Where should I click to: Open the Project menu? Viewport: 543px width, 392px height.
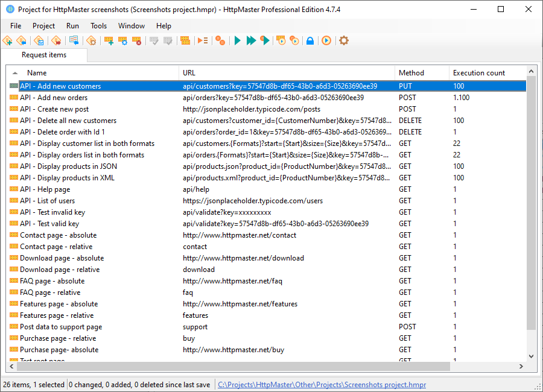pyautogui.click(x=43, y=26)
